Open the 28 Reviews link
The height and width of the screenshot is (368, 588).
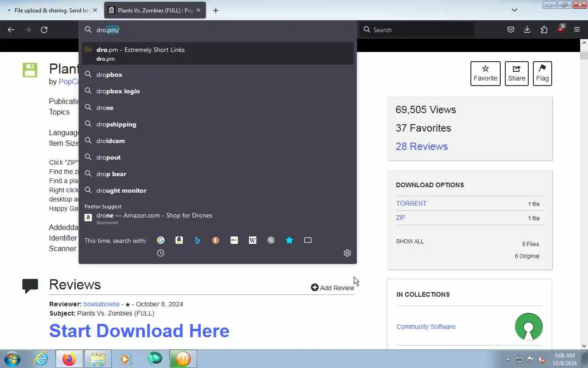click(x=422, y=146)
